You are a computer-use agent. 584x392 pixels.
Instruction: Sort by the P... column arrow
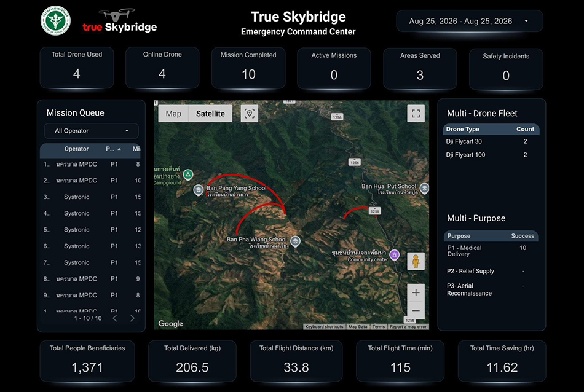119,149
